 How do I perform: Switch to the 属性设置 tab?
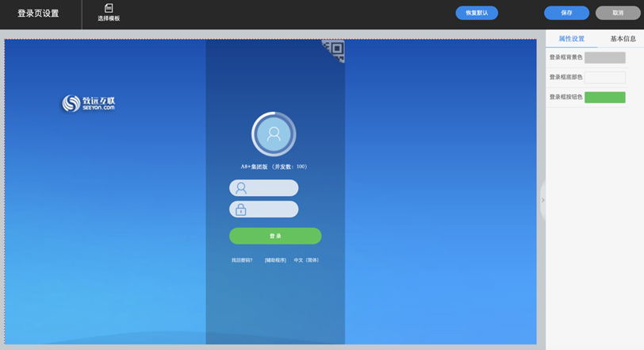coord(571,39)
